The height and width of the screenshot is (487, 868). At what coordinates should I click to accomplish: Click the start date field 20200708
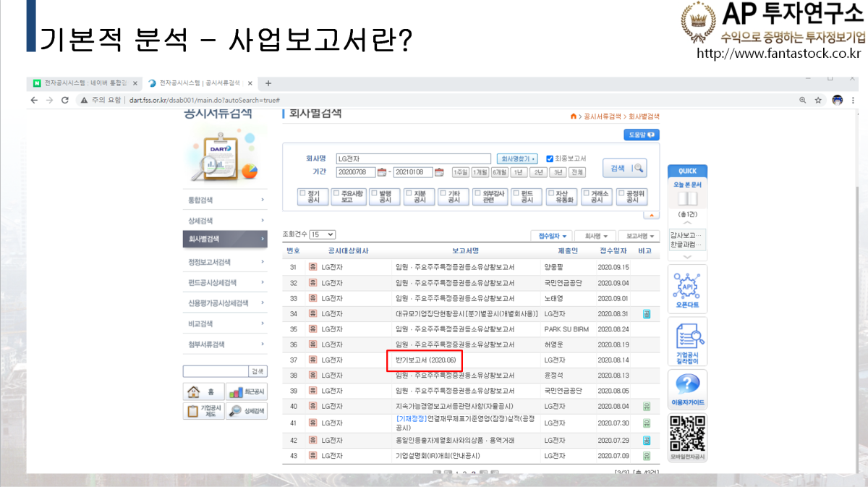(x=356, y=172)
